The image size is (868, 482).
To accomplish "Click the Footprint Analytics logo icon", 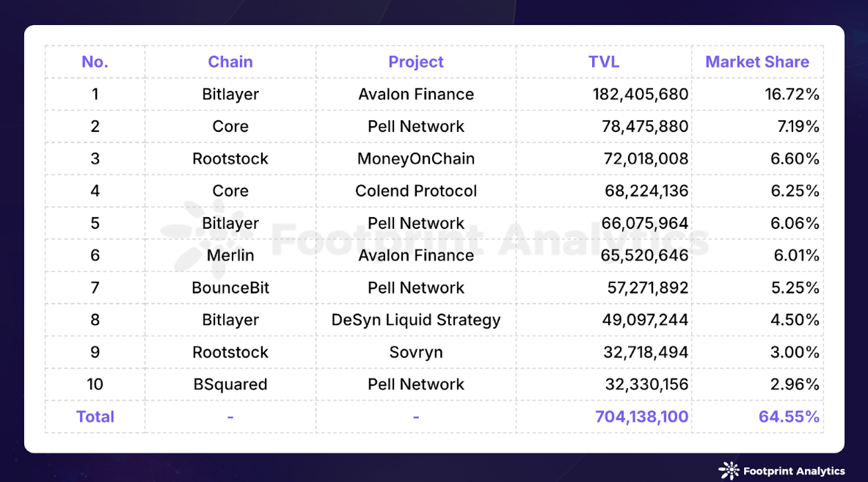I will coord(729,470).
